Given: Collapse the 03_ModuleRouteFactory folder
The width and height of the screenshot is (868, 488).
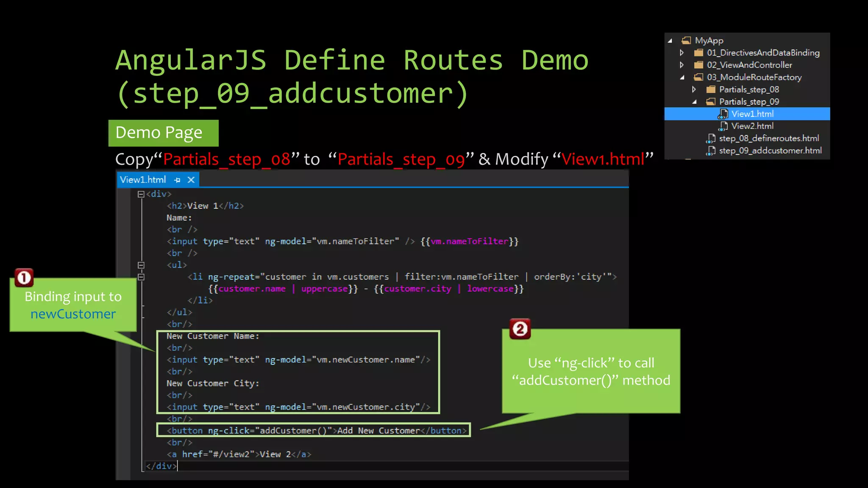Looking at the screenshot, I should point(682,78).
